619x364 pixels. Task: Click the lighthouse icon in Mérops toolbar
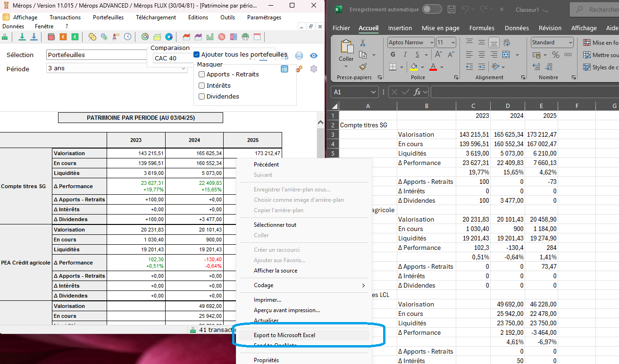[x=116, y=37]
